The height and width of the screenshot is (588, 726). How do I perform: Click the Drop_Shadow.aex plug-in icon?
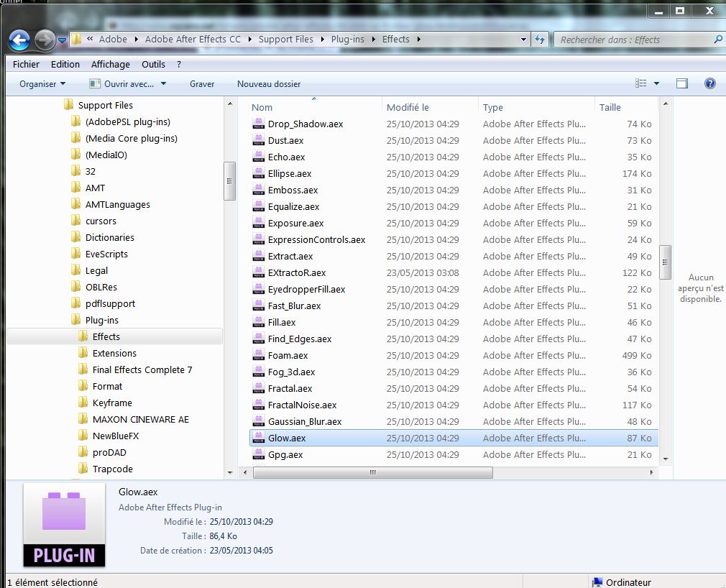pyautogui.click(x=259, y=124)
